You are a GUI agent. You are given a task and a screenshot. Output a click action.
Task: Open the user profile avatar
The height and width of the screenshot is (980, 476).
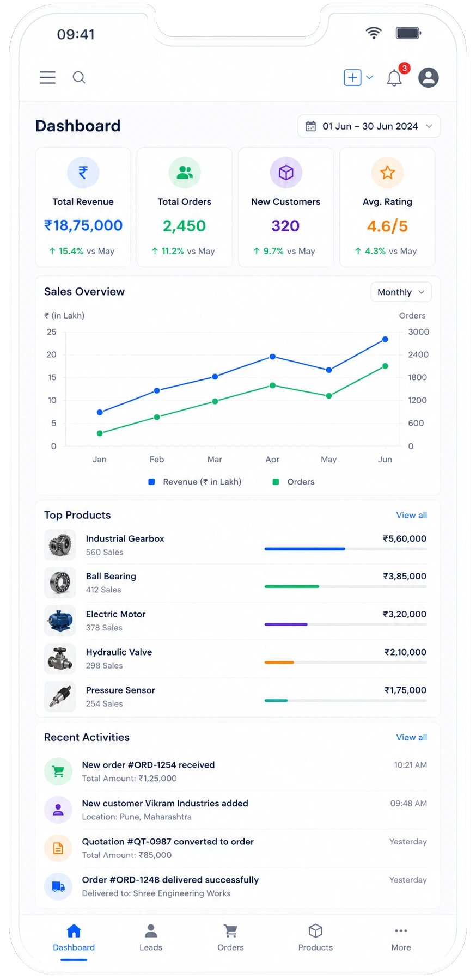point(429,77)
